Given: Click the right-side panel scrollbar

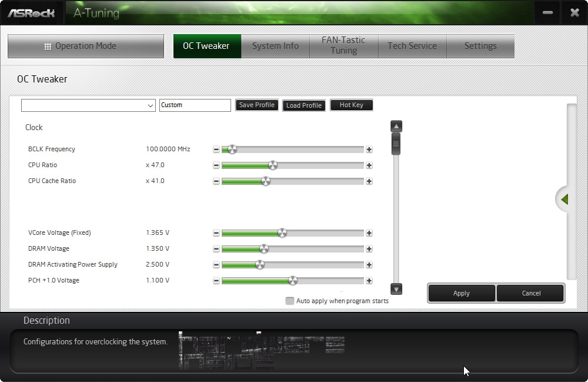Looking at the screenshot, I should click(x=572, y=191).
